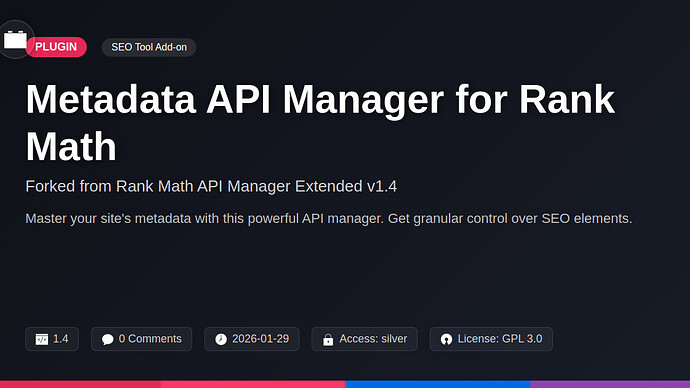690x388 pixels.
Task: Click the comments speech bubble icon
Action: [107, 339]
